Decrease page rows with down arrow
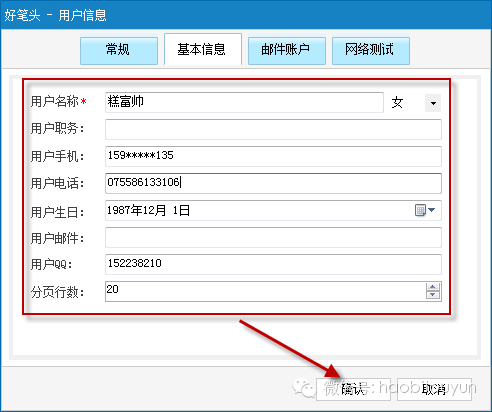Viewport: 492px width, 412px height. pyautogui.click(x=433, y=295)
